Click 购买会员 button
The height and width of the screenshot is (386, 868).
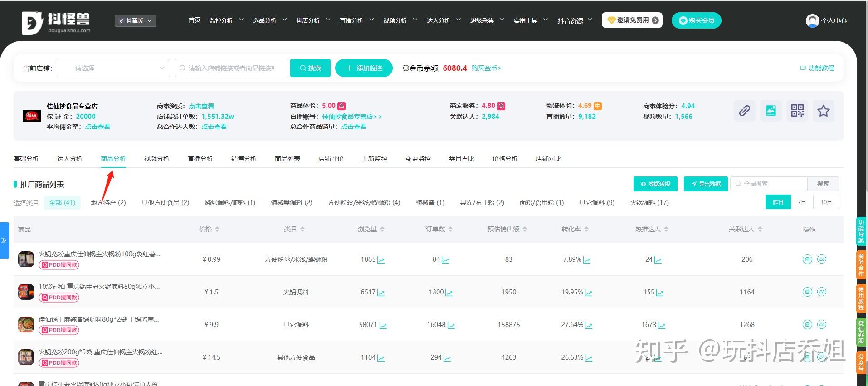point(696,20)
